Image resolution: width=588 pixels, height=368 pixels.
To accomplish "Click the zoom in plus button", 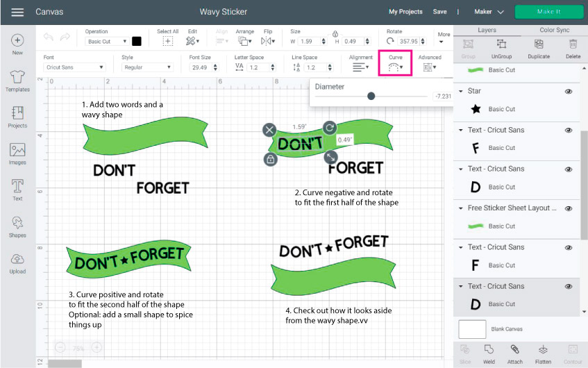I will coord(96,348).
